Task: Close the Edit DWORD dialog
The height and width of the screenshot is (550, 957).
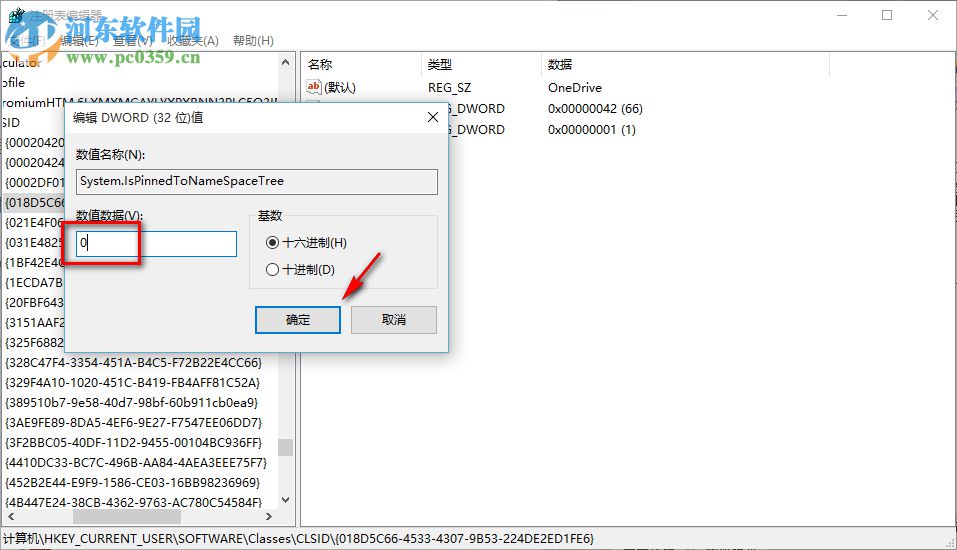Action: [x=433, y=117]
